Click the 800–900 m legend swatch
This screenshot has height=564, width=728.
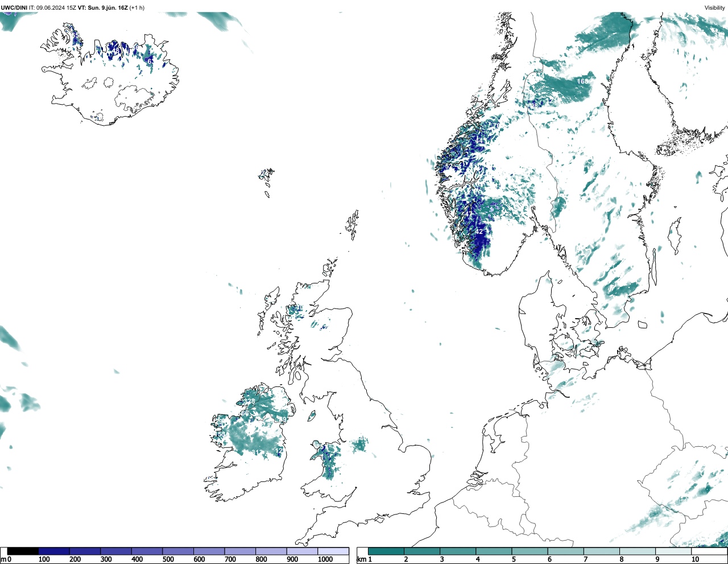click(271, 551)
